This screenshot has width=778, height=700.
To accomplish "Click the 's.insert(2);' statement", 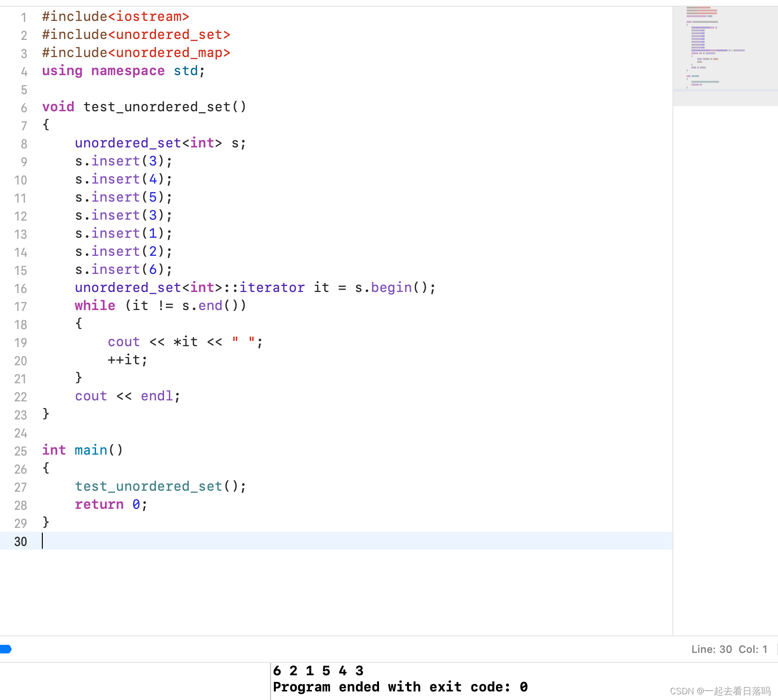I will (124, 252).
